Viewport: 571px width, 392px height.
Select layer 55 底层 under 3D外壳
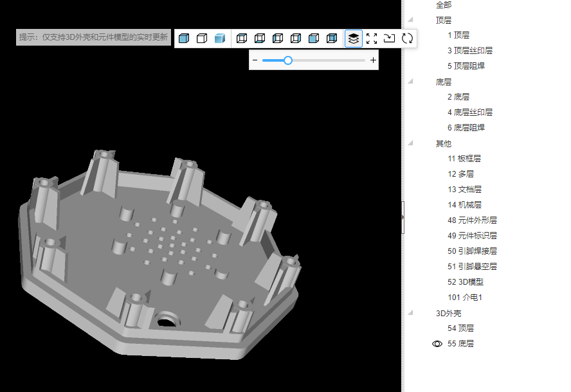460,344
